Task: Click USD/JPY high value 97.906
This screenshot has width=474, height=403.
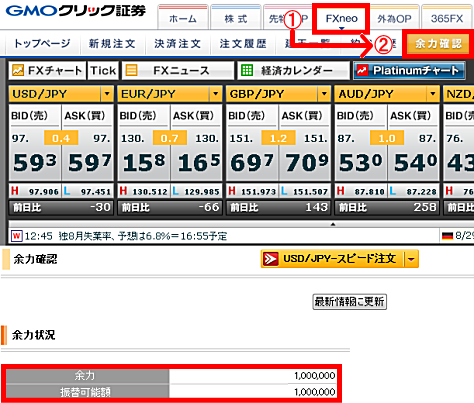Action: [x=44, y=192]
